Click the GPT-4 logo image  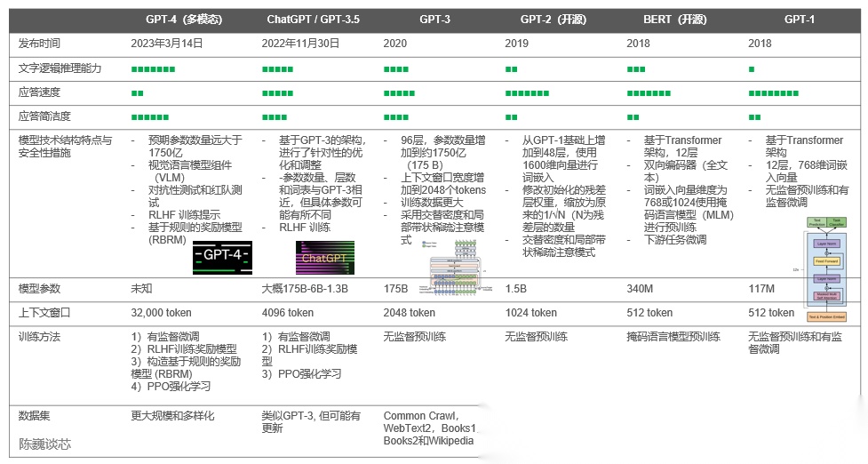(222, 258)
